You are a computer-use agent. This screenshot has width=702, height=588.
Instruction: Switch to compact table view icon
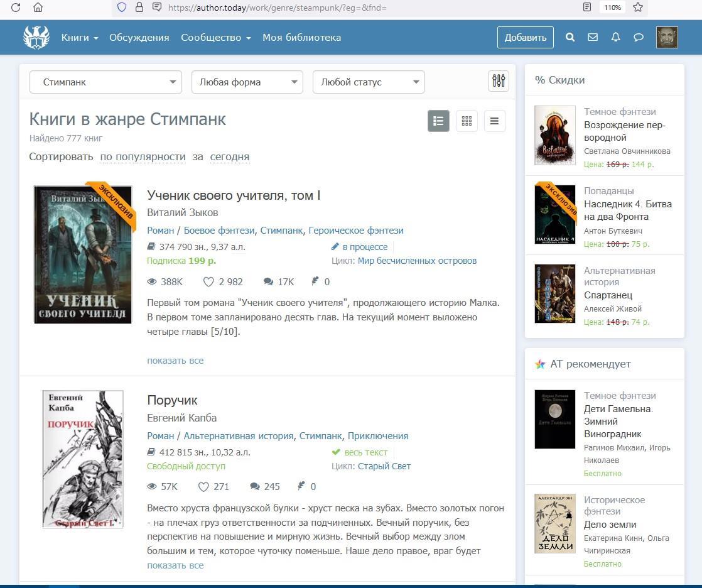tap(495, 121)
